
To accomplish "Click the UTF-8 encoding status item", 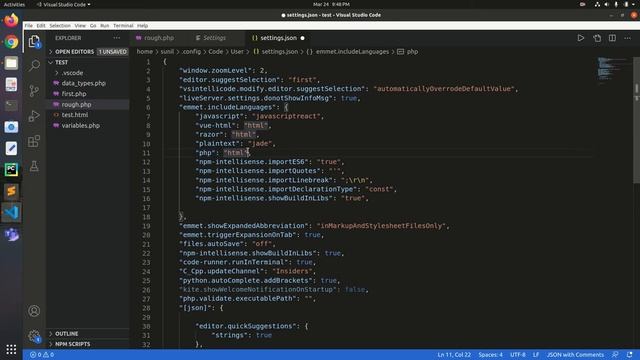I will click(x=518, y=355).
